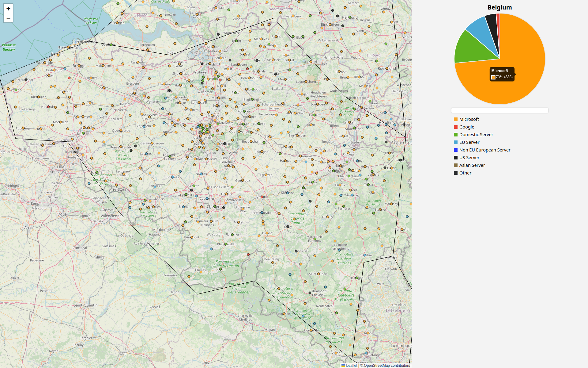Click dark marker near Rochefort
The height and width of the screenshot is (368, 588).
pyautogui.click(x=296, y=251)
